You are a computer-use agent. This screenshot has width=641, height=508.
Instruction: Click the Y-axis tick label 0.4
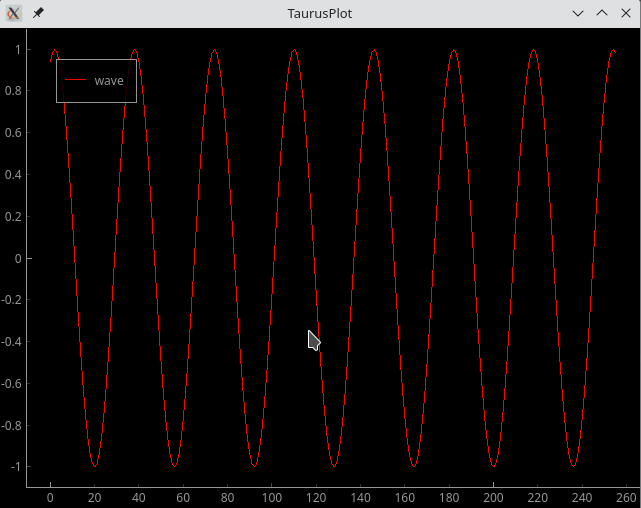12,175
